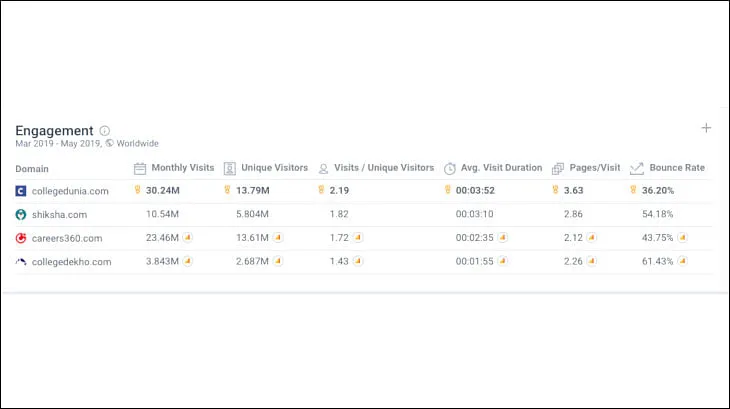This screenshot has height=409, width=730.
Task: Select the 3.843M monthly visits value
Action: [162, 261]
